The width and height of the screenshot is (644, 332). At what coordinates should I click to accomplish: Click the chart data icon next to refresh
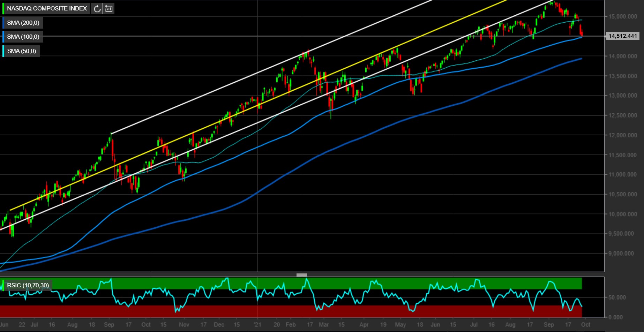tap(109, 9)
